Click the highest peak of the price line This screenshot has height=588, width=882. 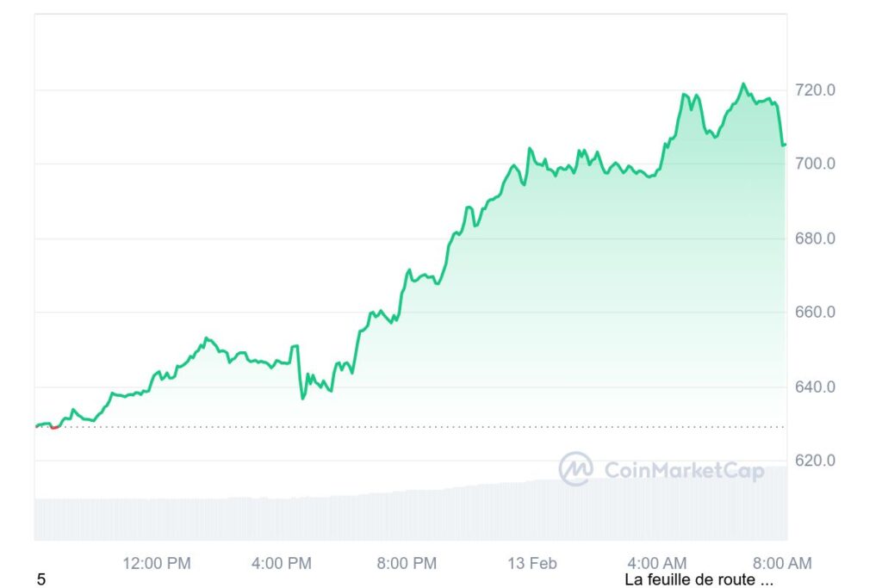click(743, 84)
